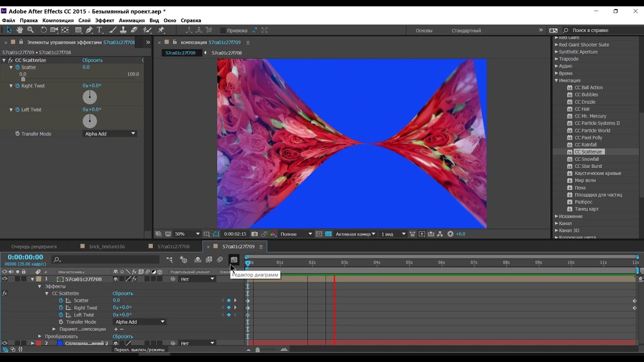Screen dimensions: 644x362
Task: Open the 50% magnification dropdown
Action: pyautogui.click(x=187, y=234)
